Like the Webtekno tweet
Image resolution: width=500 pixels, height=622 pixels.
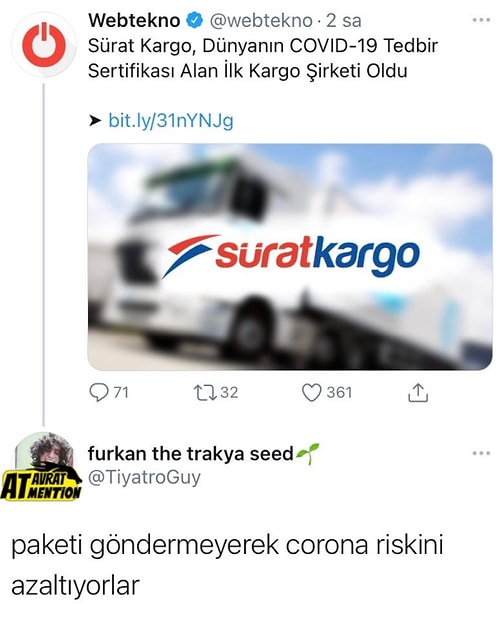[x=311, y=392]
